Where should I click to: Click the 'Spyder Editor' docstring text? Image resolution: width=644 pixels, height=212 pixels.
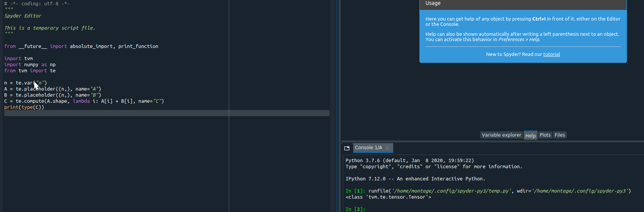tap(23, 16)
